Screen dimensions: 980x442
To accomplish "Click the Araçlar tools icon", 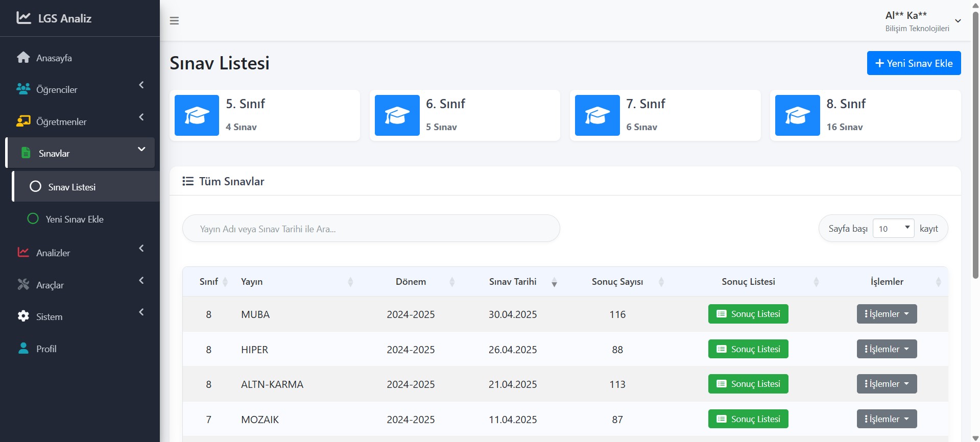I will (23, 285).
